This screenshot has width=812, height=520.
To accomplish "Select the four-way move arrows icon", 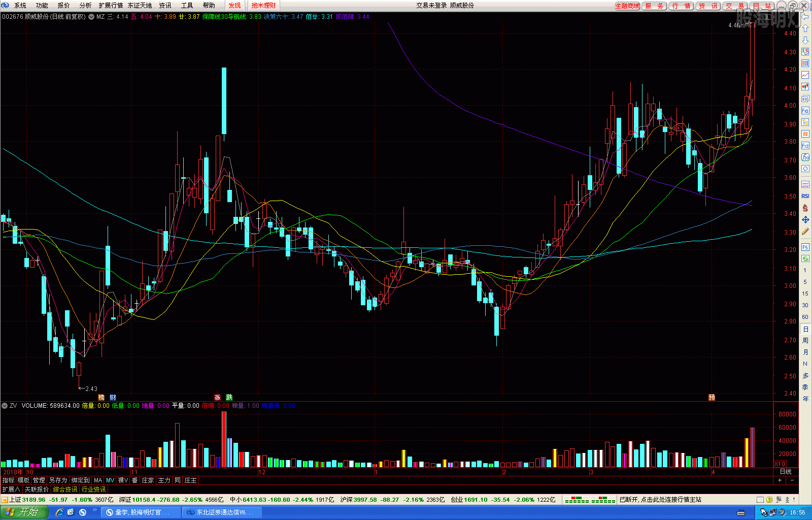I will [x=805, y=219].
